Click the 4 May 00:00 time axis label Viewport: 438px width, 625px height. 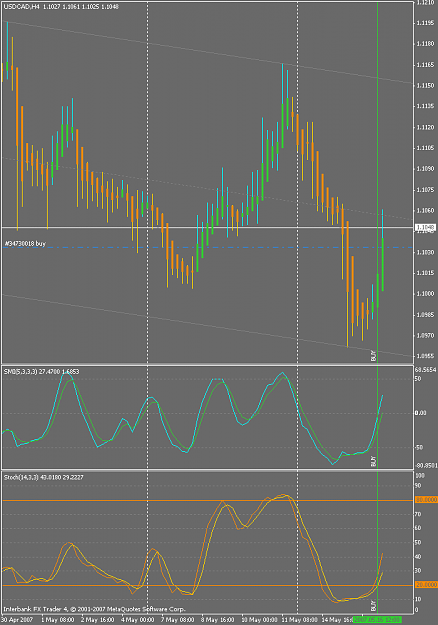click(137, 620)
